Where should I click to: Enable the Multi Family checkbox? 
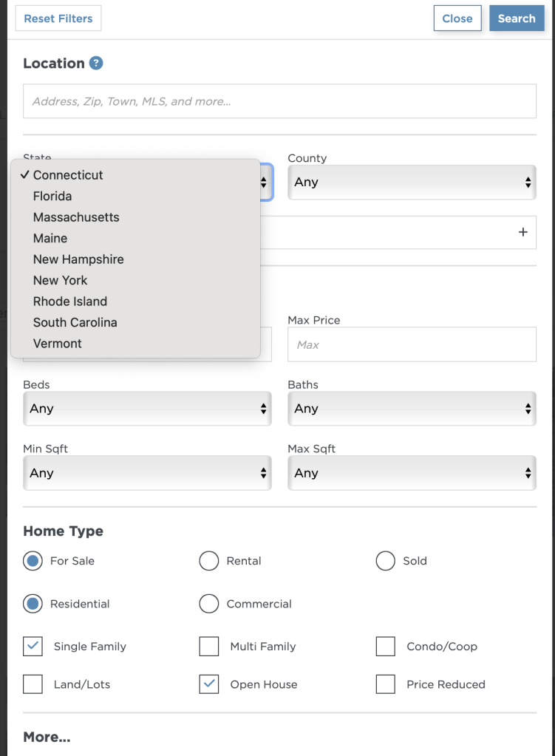point(209,647)
